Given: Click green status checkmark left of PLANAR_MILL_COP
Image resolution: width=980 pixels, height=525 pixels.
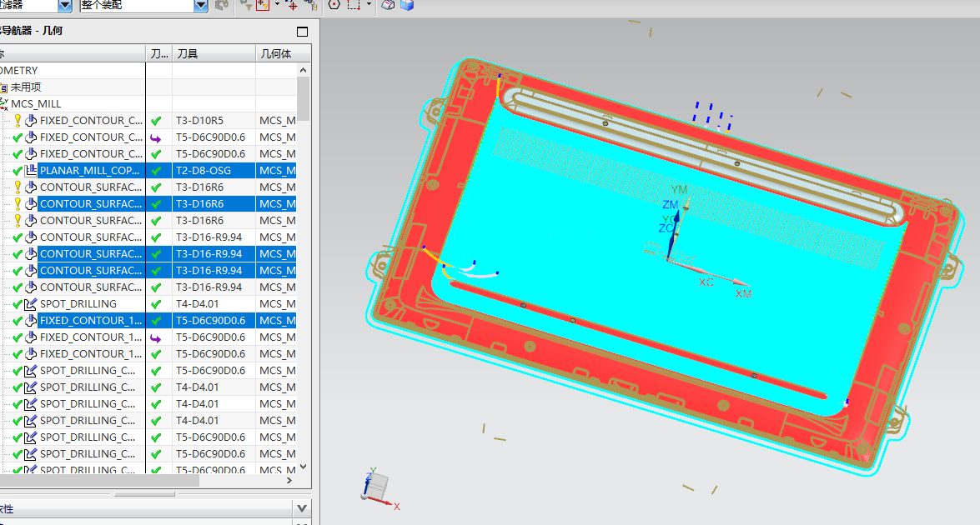Looking at the screenshot, I should 18,171.
